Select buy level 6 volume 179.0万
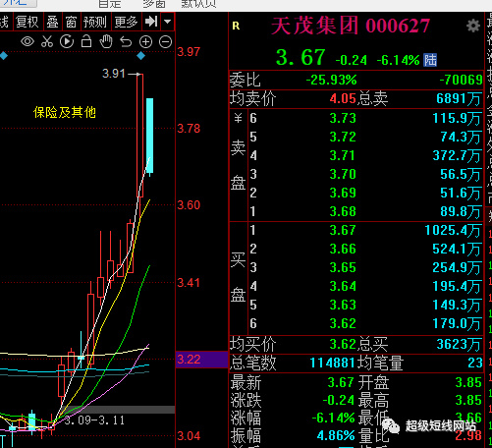Image resolution: width=492 pixels, height=448 pixels. [x=457, y=324]
